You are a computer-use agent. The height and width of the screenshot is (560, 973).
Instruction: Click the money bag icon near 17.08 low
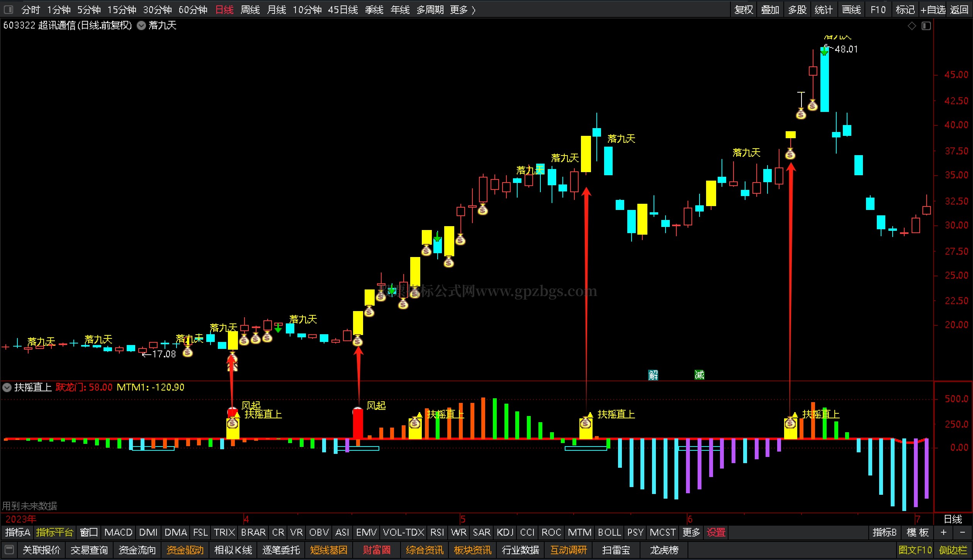coord(188,352)
